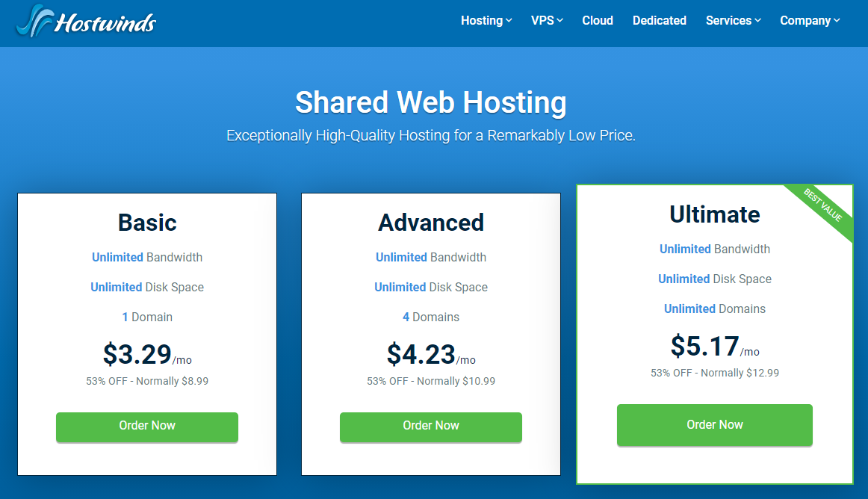The image size is (868, 499).
Task: Go to the Cloud page
Action: (598, 20)
